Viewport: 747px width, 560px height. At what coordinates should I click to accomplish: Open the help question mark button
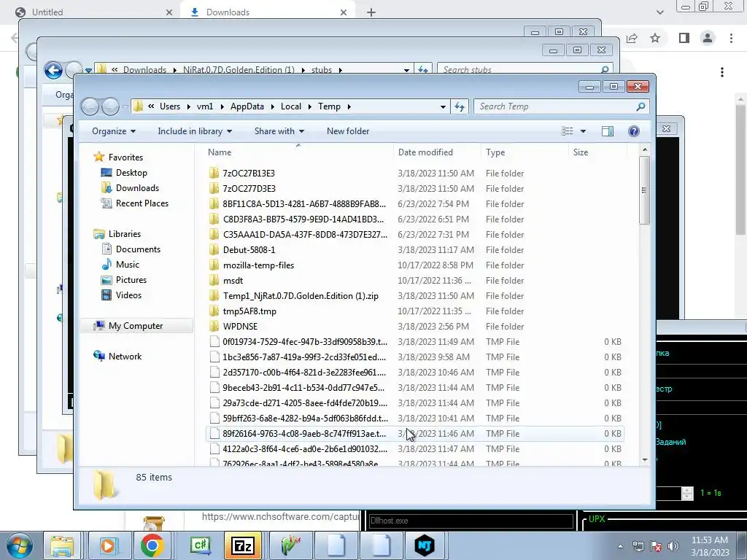pos(634,131)
